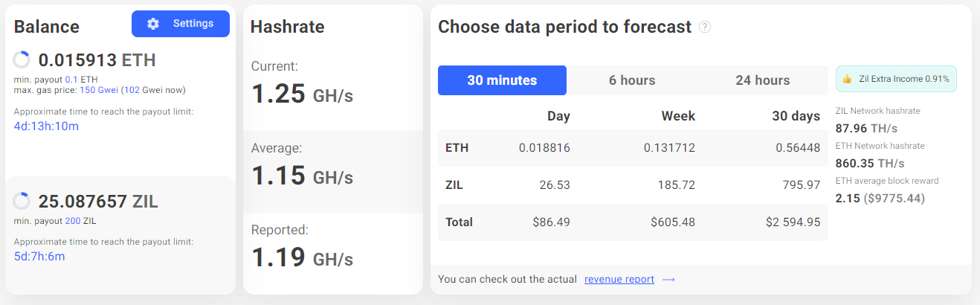Switch to the 24 hours period
Screen dimensions: 980x305
pyautogui.click(x=762, y=80)
